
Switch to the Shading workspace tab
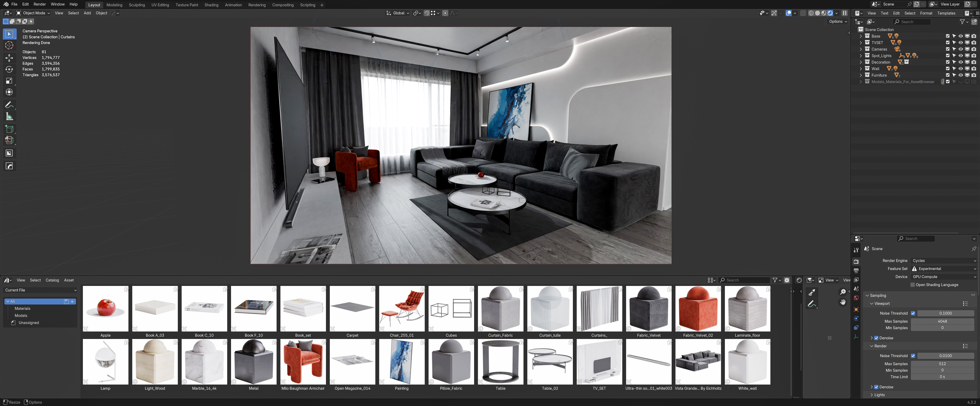point(211,5)
